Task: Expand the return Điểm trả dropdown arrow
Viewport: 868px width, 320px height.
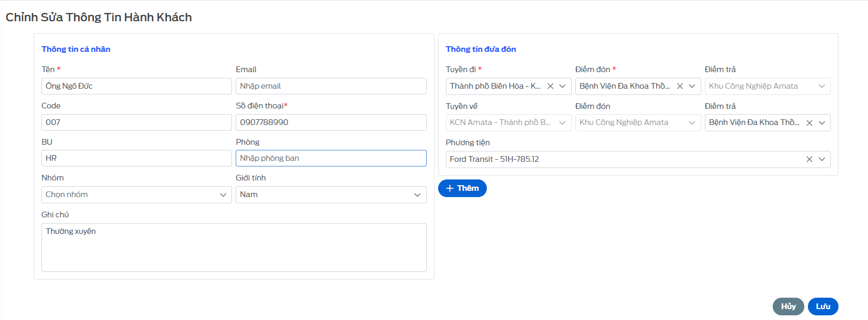Action: point(822,123)
